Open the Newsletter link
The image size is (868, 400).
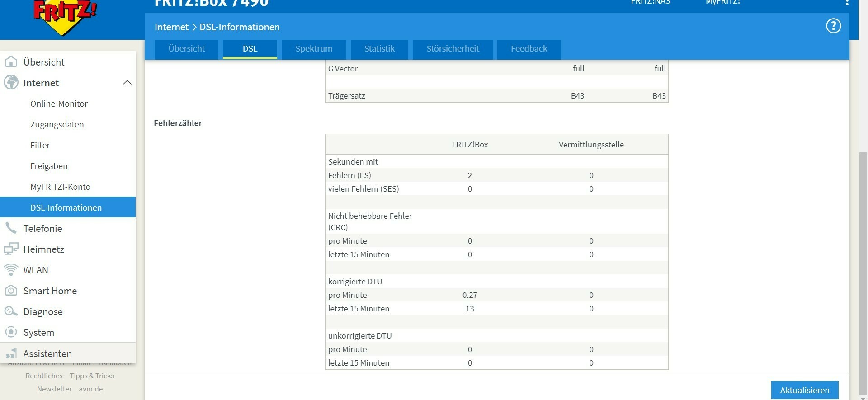pos(54,389)
